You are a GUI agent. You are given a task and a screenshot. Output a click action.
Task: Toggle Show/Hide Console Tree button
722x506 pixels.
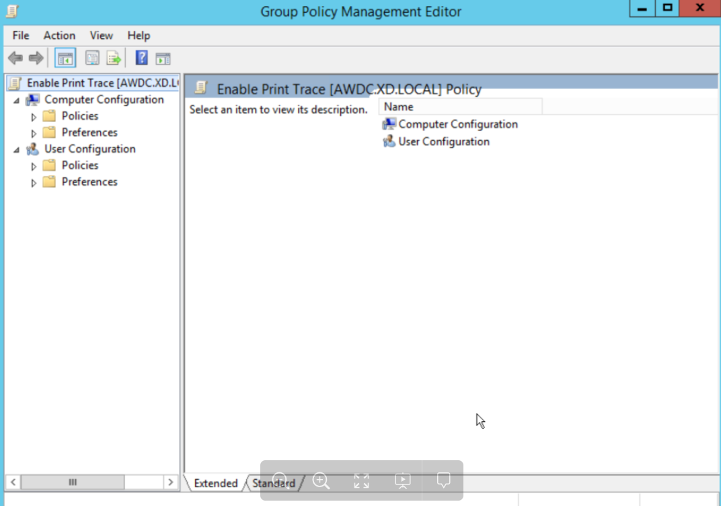click(65, 58)
